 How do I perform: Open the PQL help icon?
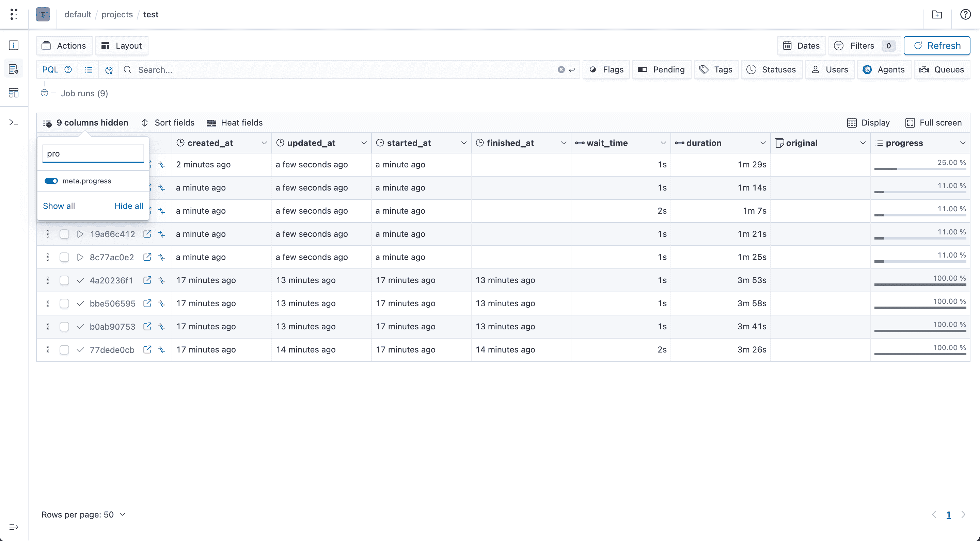[x=68, y=69]
